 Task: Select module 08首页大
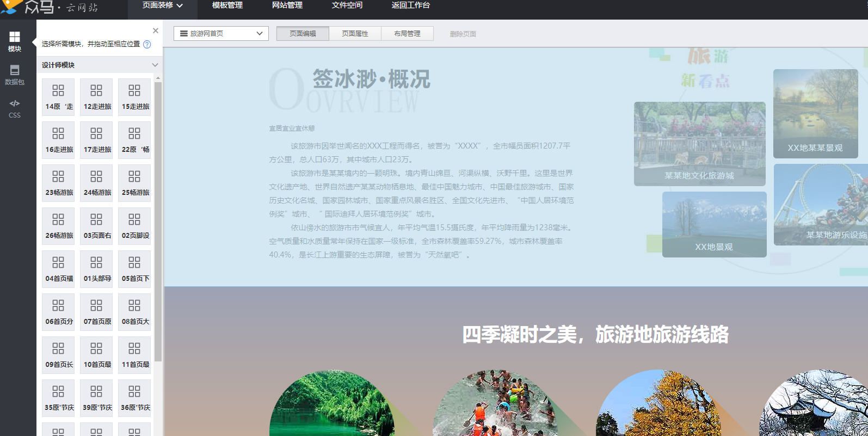tap(134, 312)
